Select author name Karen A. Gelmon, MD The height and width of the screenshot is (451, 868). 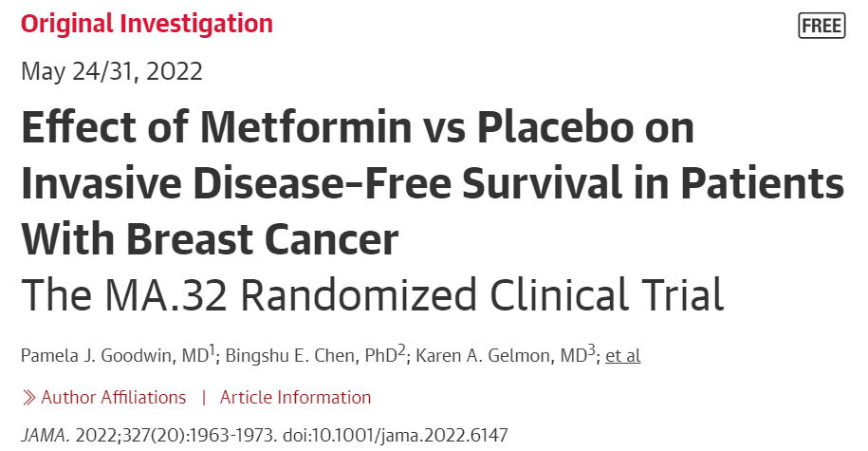tap(501, 356)
